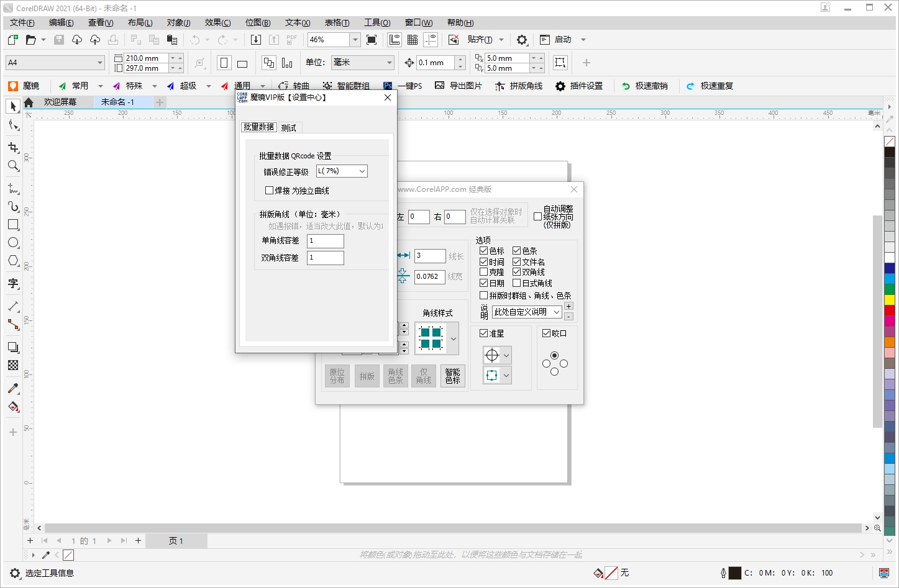The width and height of the screenshot is (899, 588).
Task: Click the Export icon in toolbar
Action: pos(274,40)
